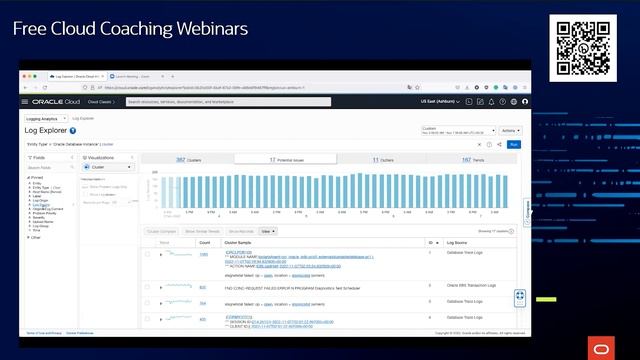Toggle Show Problem Logs Only switch
The image size is (640, 360).
coord(85,187)
